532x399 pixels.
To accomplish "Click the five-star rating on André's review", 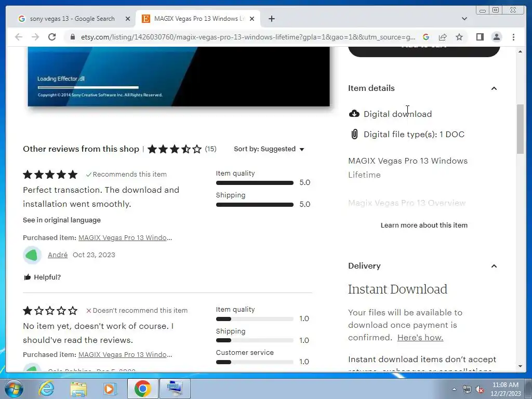I will tap(50, 175).
